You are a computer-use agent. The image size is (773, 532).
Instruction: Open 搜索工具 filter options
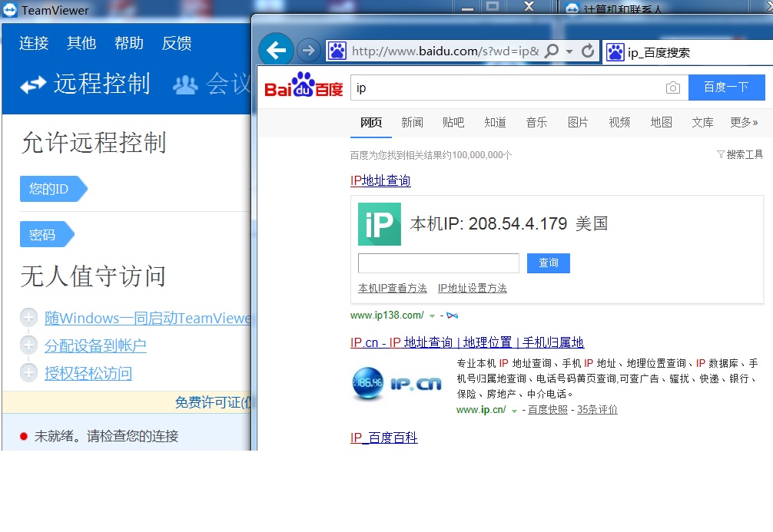[739, 154]
